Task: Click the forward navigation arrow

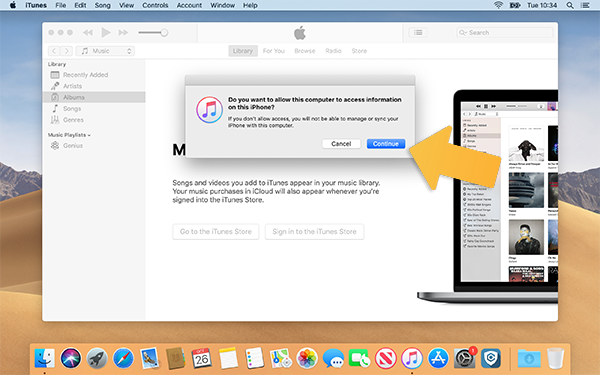Action: coord(67,51)
